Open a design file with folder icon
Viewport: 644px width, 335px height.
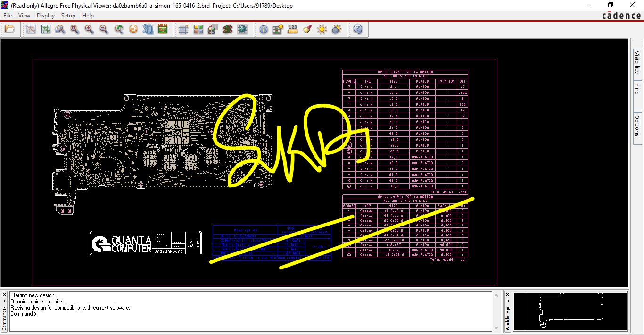(9, 29)
